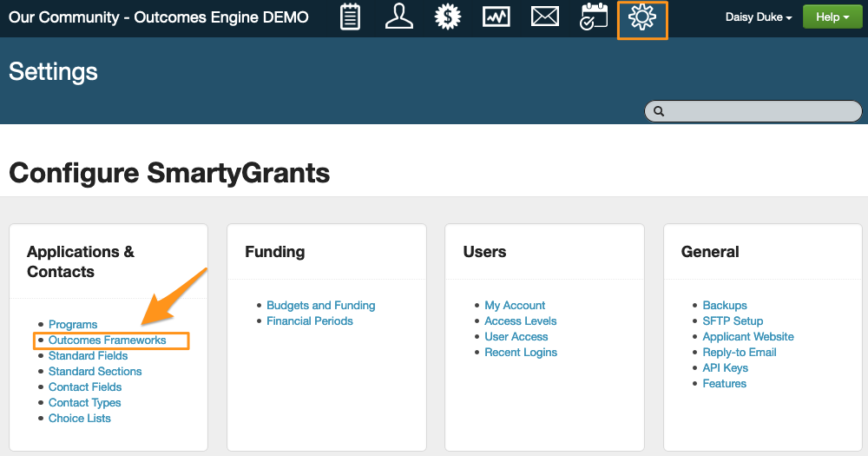This screenshot has height=456, width=868.
Task: Open the Reply-to Email setting
Action: [740, 353]
